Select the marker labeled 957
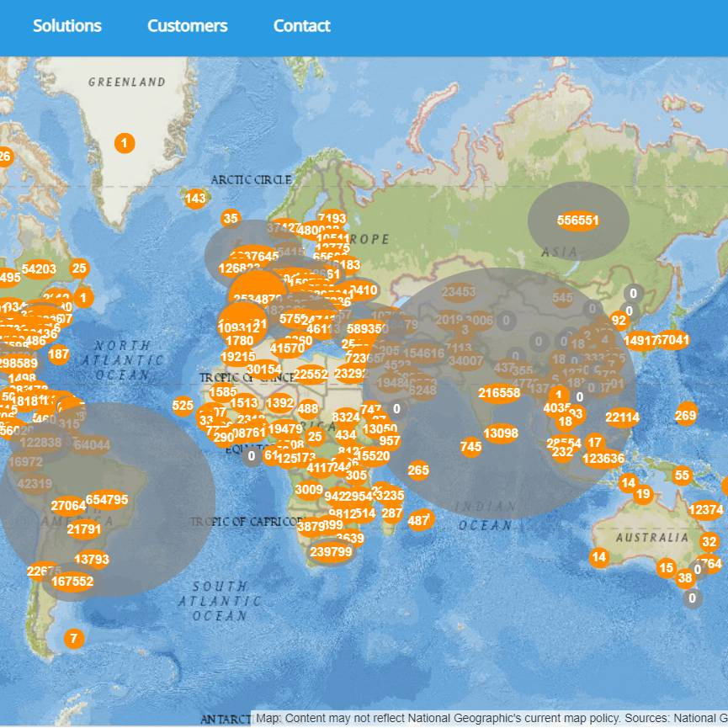 (390, 441)
